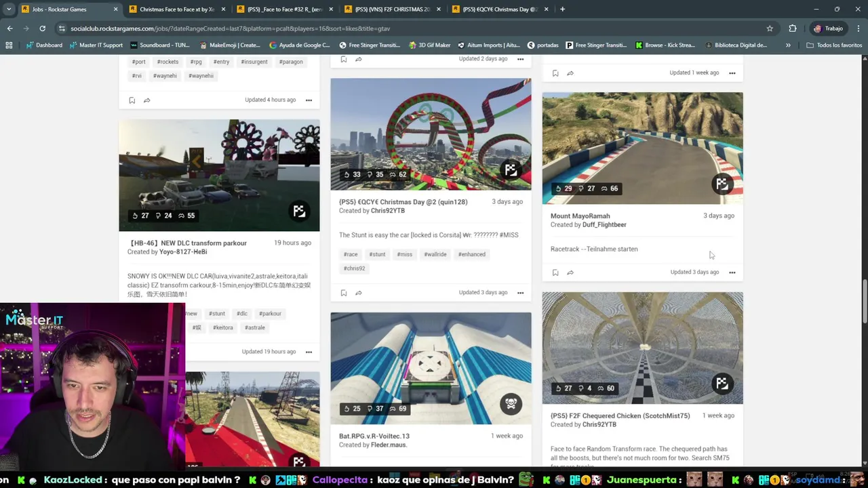Viewport: 868px width, 488px height.
Task: Filter by the #insurgent tag
Action: point(254,62)
